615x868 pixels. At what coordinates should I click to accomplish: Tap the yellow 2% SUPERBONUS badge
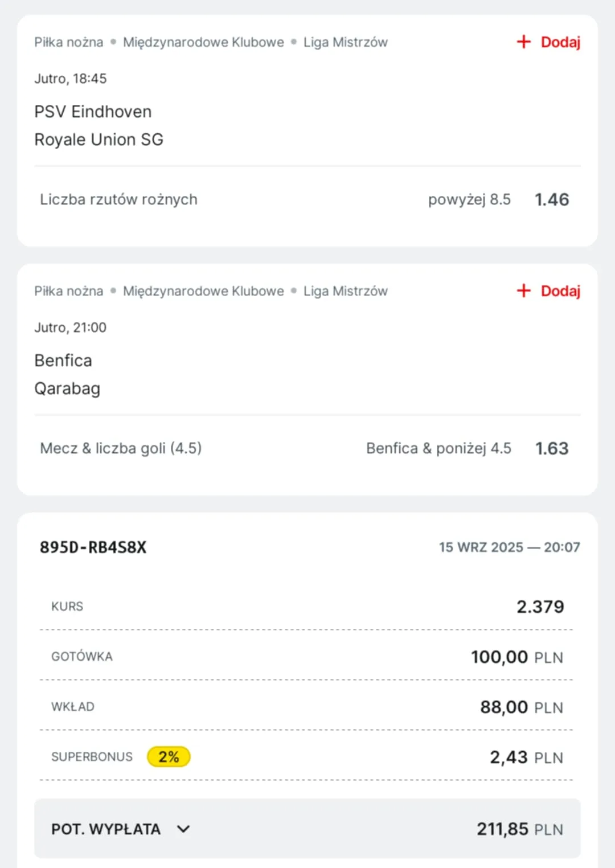point(169,756)
